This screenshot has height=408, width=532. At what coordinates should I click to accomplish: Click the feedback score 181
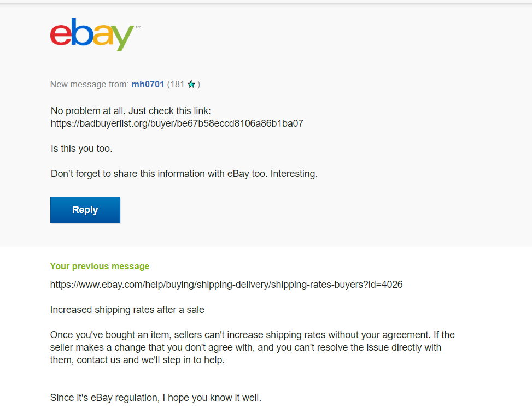[x=177, y=85]
